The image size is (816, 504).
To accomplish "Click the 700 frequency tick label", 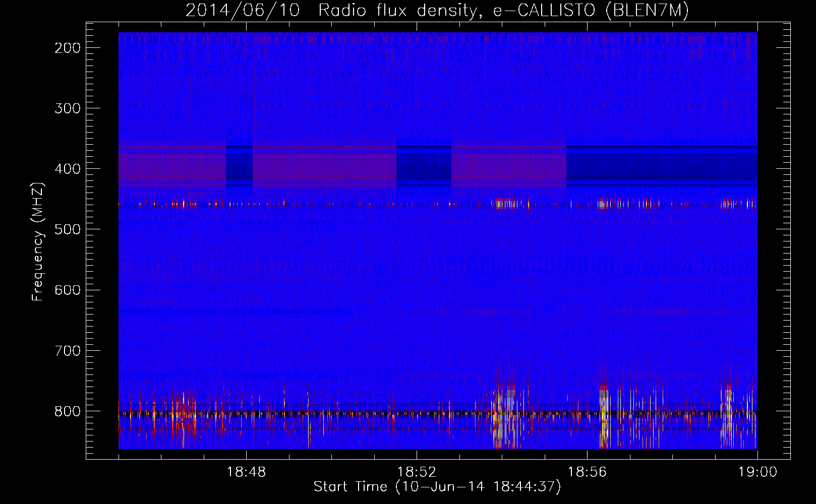I will point(67,350).
